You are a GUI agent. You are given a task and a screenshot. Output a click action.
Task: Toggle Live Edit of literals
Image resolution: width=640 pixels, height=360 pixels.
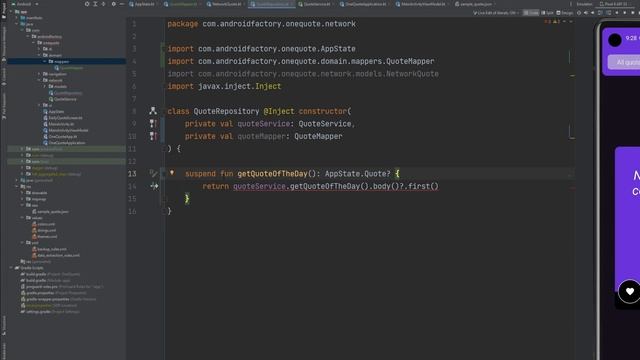pyautogui.click(x=496, y=13)
